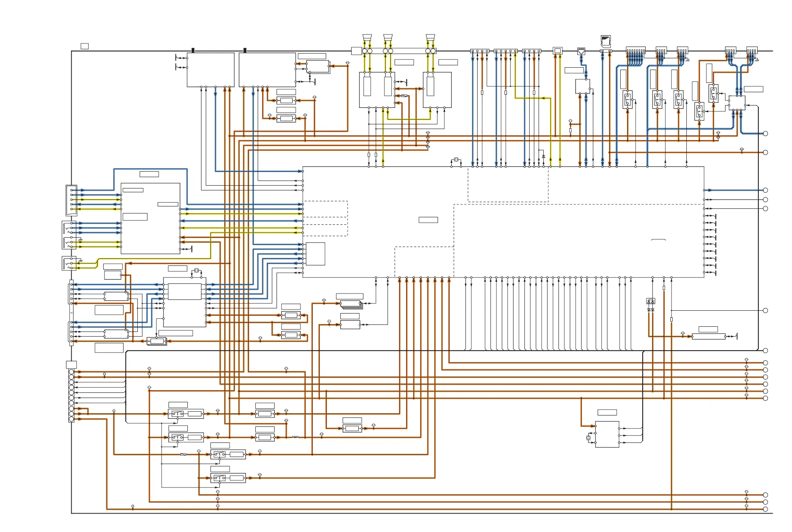Click the square connector beside the Ethernet jack
This screenshot has width=792, height=532.
[558, 51]
